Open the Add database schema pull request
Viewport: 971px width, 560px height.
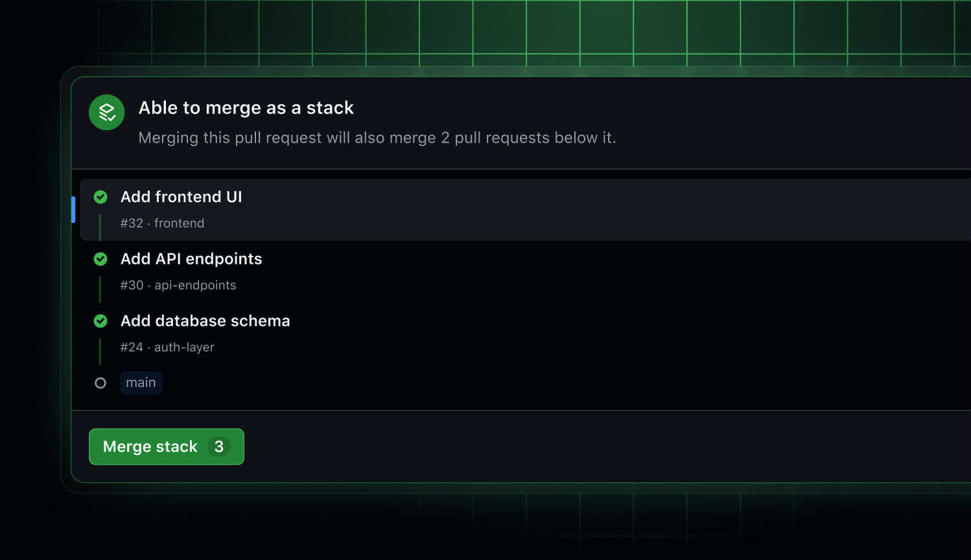pos(205,321)
